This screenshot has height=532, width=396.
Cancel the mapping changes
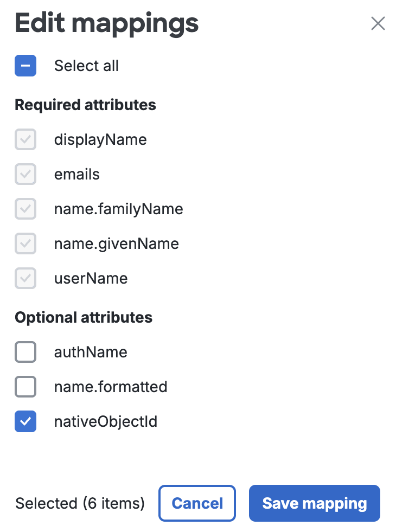(197, 503)
